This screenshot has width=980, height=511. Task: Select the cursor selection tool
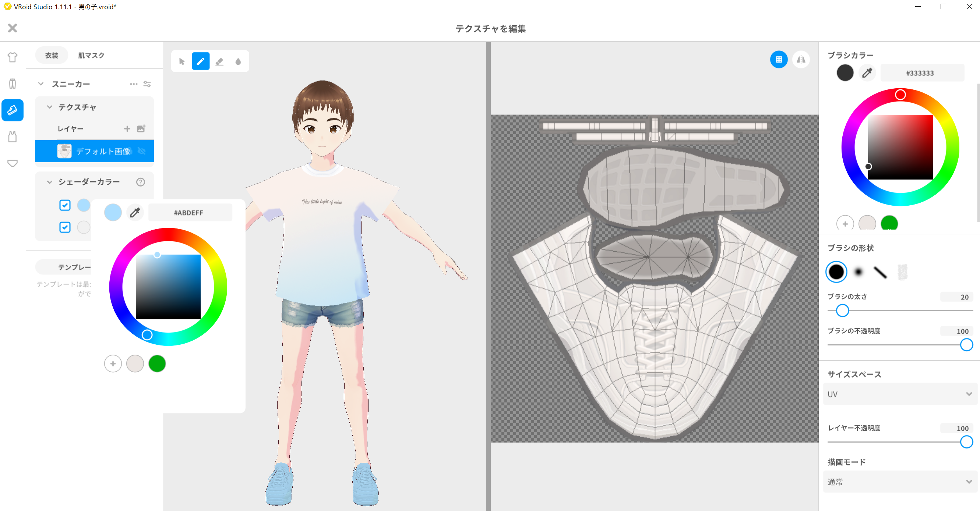[x=182, y=61]
